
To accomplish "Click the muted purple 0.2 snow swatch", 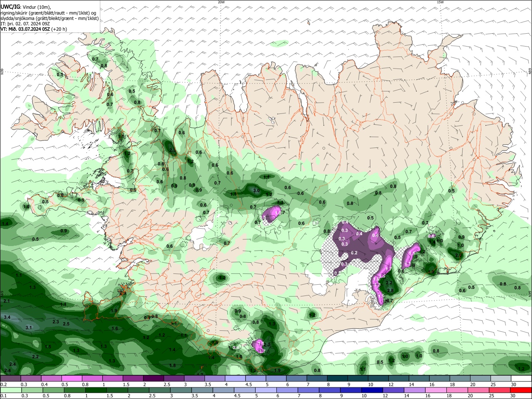I will click(11, 379).
